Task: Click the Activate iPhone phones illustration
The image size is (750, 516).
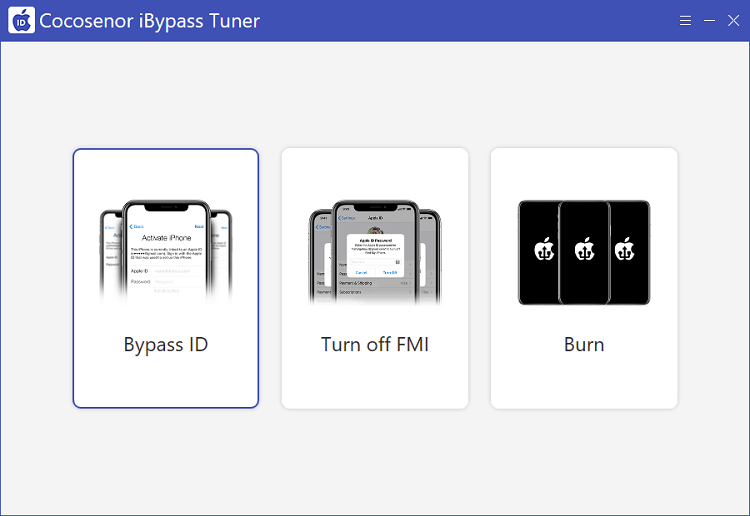Action: 166,253
